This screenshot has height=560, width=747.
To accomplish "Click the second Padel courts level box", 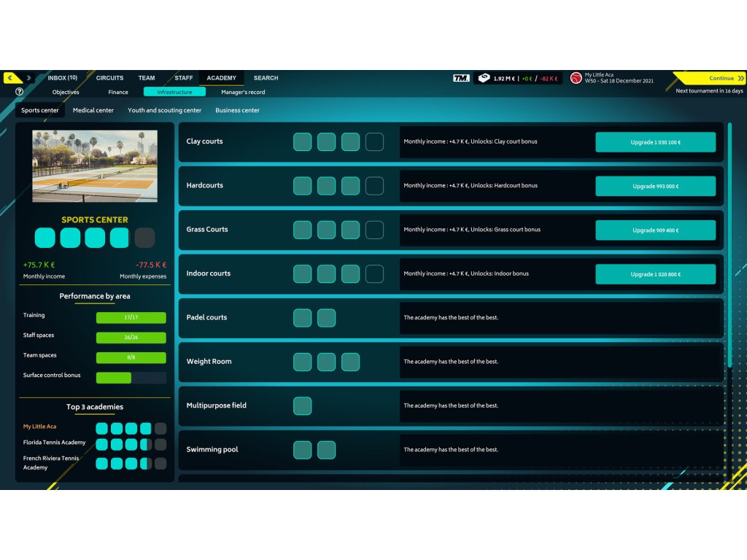I will 326,318.
